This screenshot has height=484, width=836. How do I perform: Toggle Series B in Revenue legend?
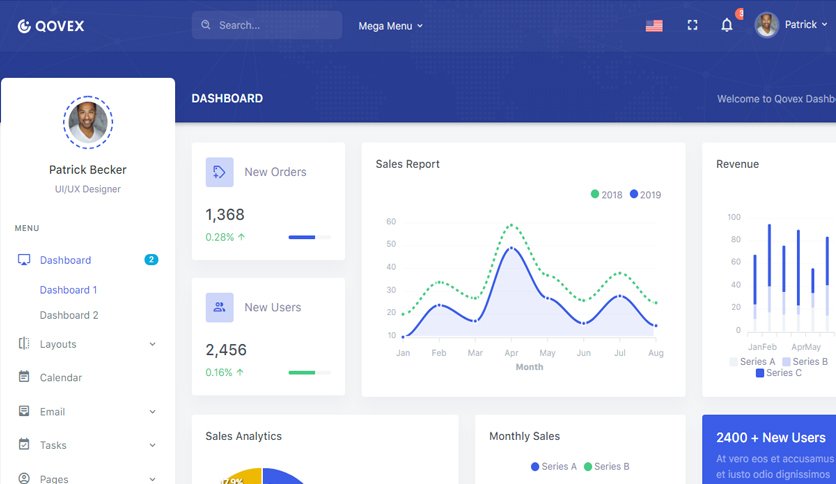pyautogui.click(x=805, y=361)
